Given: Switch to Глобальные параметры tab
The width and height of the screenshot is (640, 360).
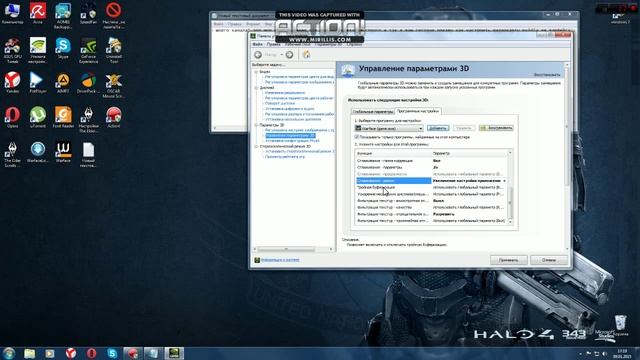Looking at the screenshot, I should (373, 111).
